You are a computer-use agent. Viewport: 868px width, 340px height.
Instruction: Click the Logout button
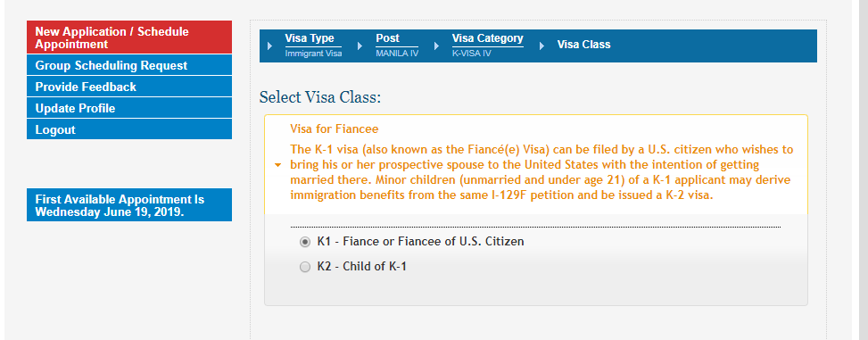pyautogui.click(x=129, y=129)
